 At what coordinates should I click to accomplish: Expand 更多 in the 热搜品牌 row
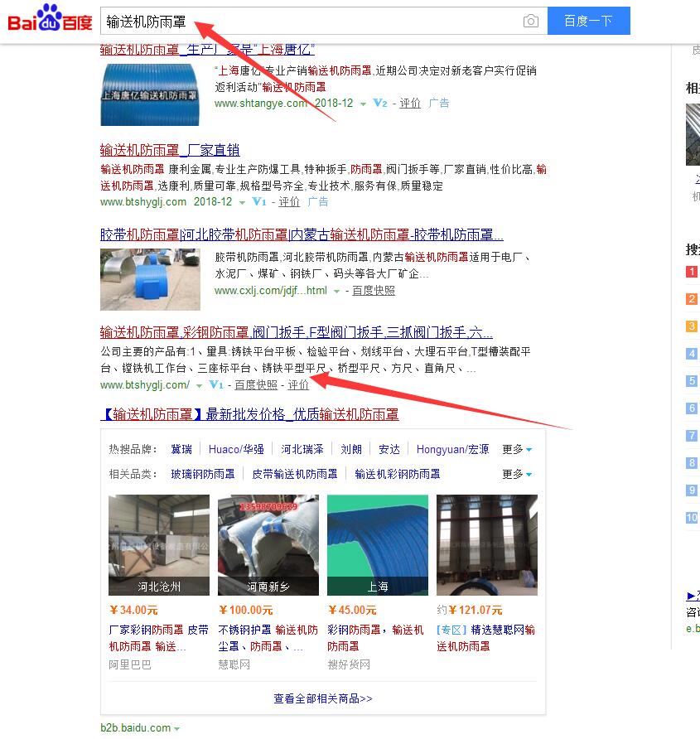click(517, 449)
